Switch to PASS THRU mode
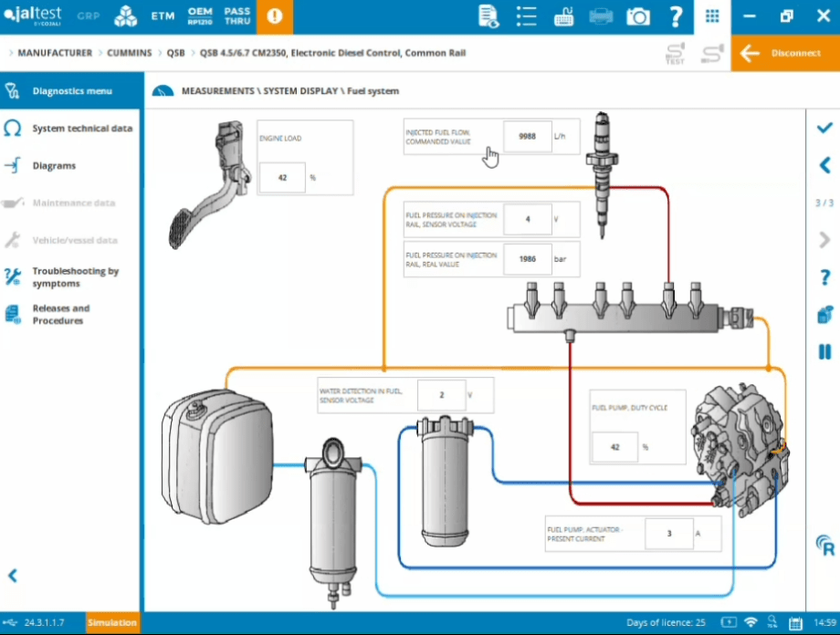 236,16
